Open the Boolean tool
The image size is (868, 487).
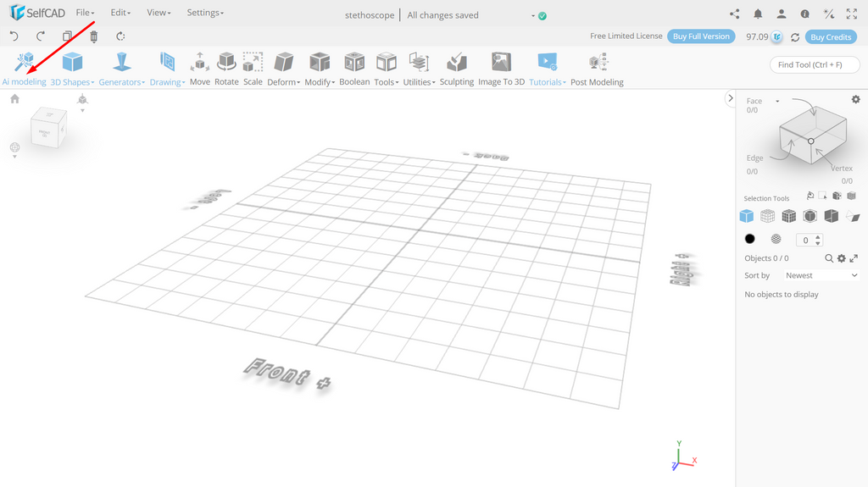354,69
